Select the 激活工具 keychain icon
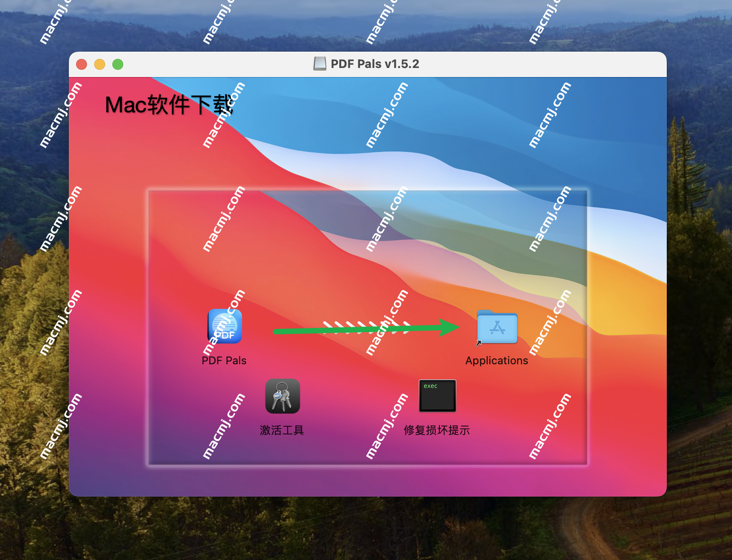This screenshot has height=560, width=732. (283, 396)
